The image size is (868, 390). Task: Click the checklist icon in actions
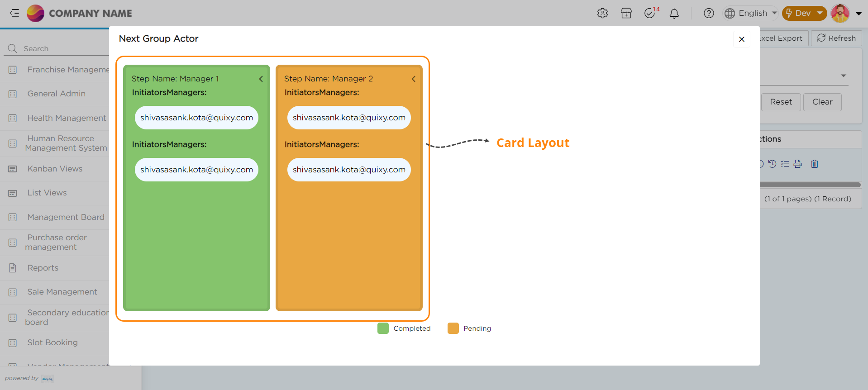pyautogui.click(x=785, y=164)
